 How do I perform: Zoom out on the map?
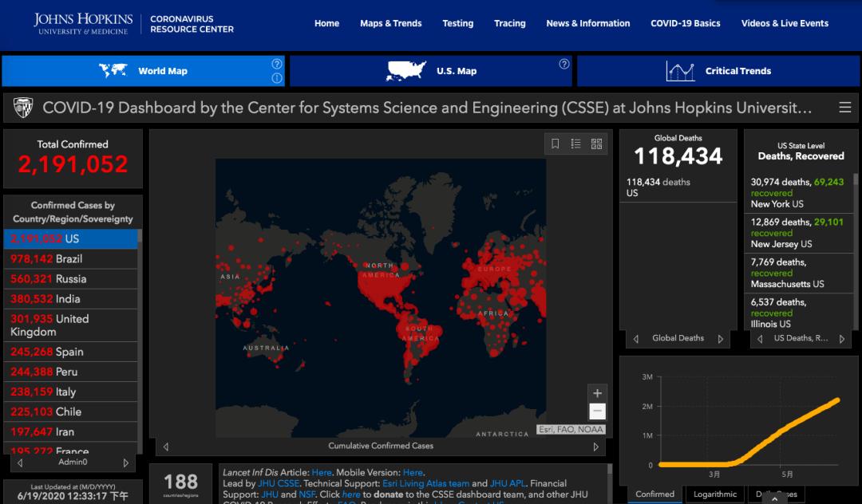597,411
